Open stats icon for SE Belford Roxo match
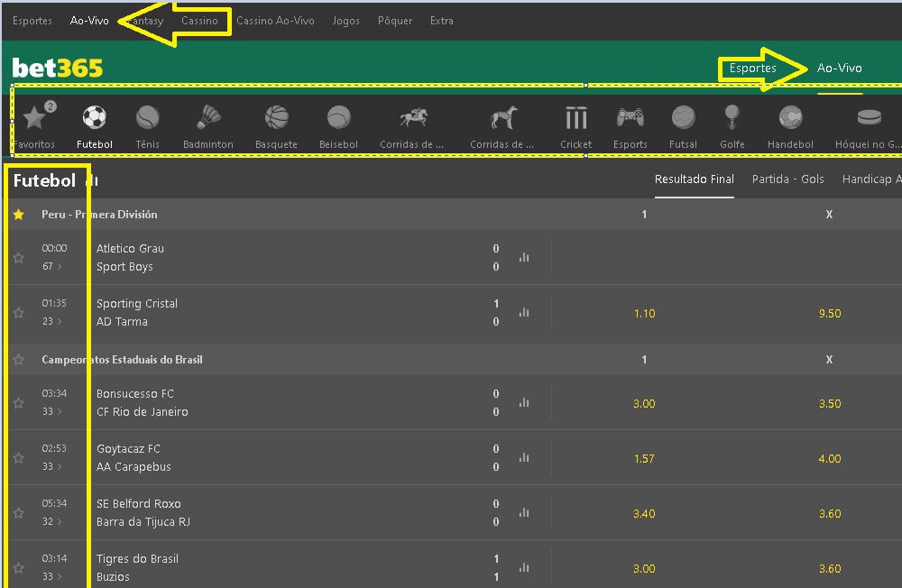 524,512
